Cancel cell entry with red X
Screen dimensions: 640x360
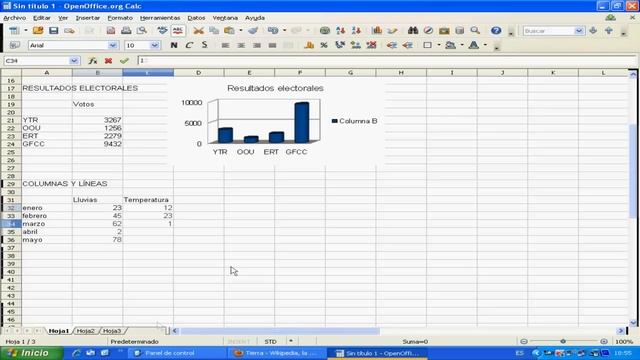[x=108, y=61]
